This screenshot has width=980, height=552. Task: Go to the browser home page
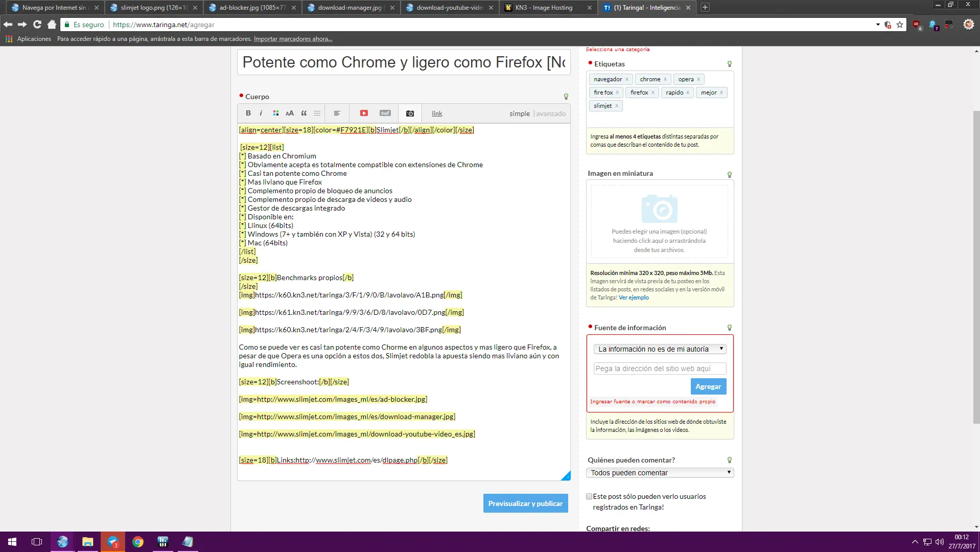pos(52,25)
